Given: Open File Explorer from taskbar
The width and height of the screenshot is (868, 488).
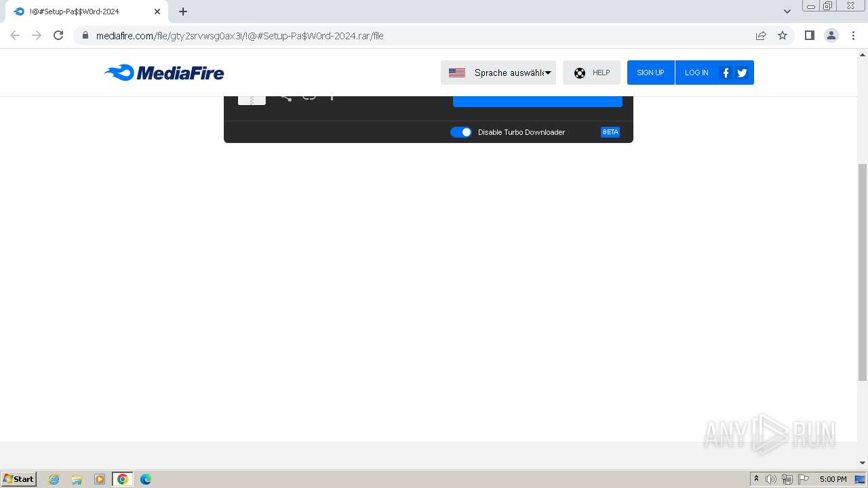Looking at the screenshot, I should [x=77, y=479].
